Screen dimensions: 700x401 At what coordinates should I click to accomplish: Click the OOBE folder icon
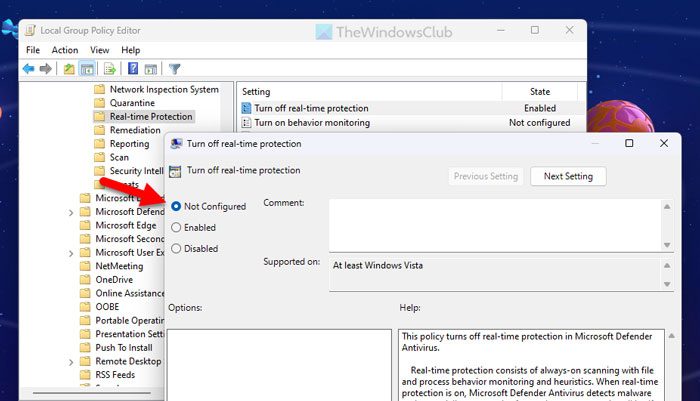(85, 307)
